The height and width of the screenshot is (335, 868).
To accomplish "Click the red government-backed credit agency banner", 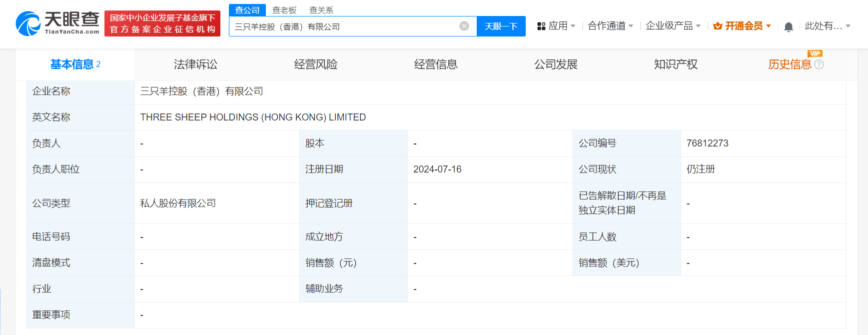I will point(162,23).
